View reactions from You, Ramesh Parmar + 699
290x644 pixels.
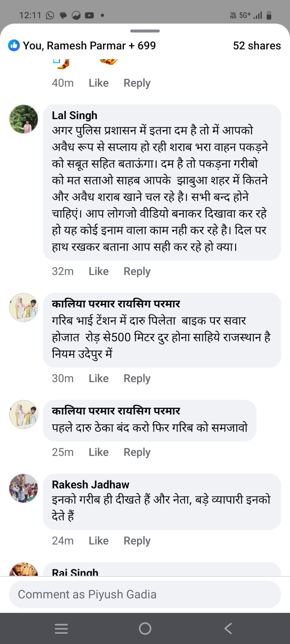point(89,45)
